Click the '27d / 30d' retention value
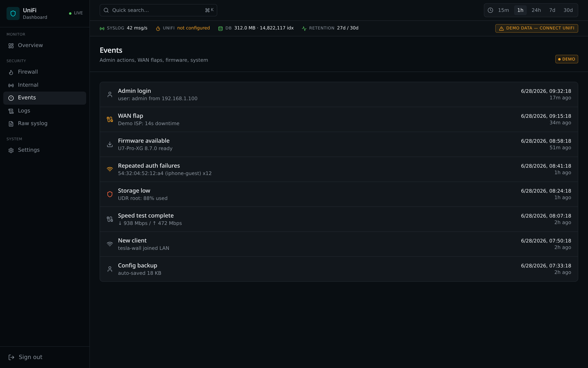Viewport: 588px width, 368px height. [x=347, y=28]
